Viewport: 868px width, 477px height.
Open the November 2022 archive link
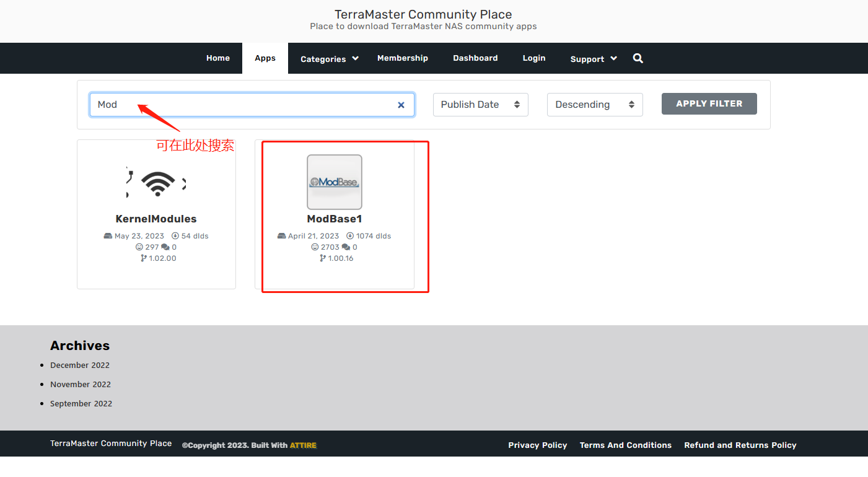(x=81, y=384)
